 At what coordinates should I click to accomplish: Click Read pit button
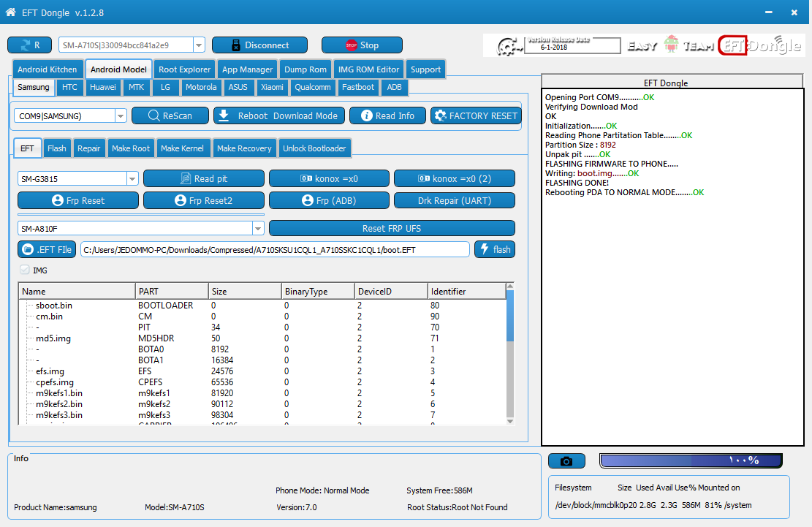coord(203,178)
